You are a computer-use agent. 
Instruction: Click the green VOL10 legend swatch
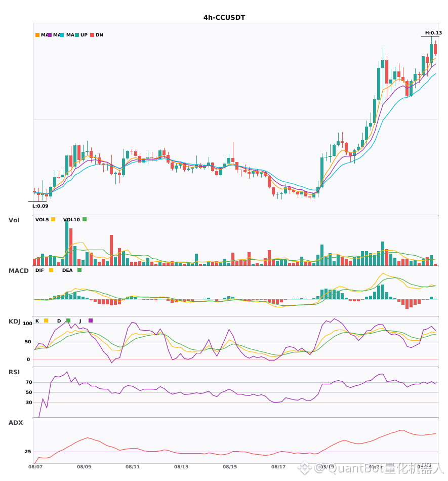85,219
